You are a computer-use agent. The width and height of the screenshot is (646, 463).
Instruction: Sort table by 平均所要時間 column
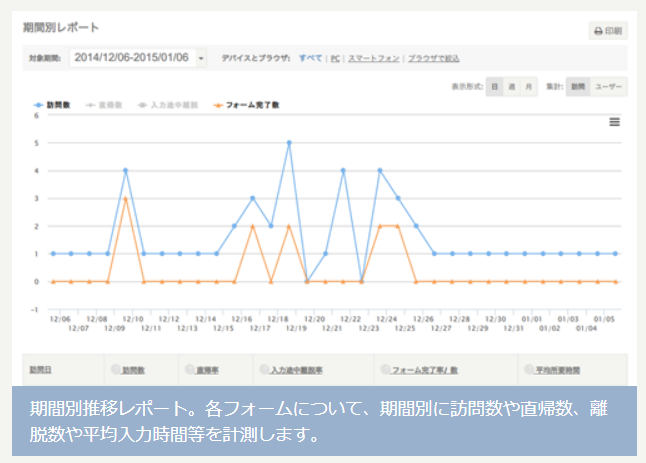tap(557, 370)
